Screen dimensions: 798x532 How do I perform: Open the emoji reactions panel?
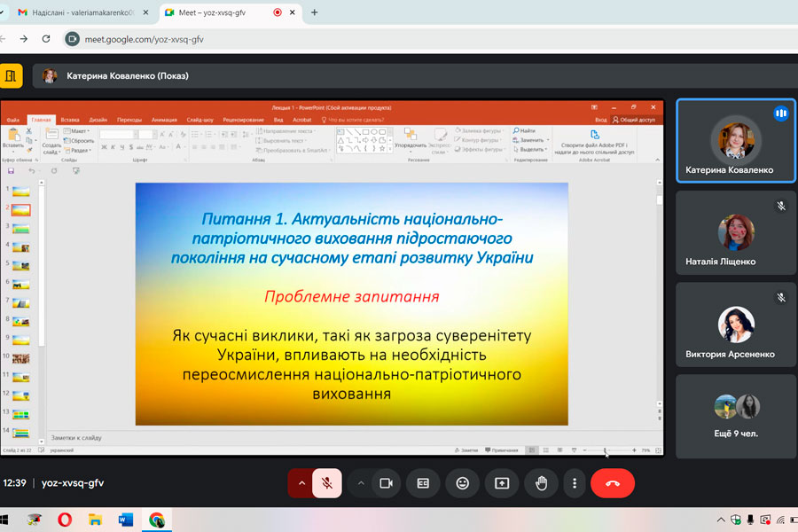(463, 483)
